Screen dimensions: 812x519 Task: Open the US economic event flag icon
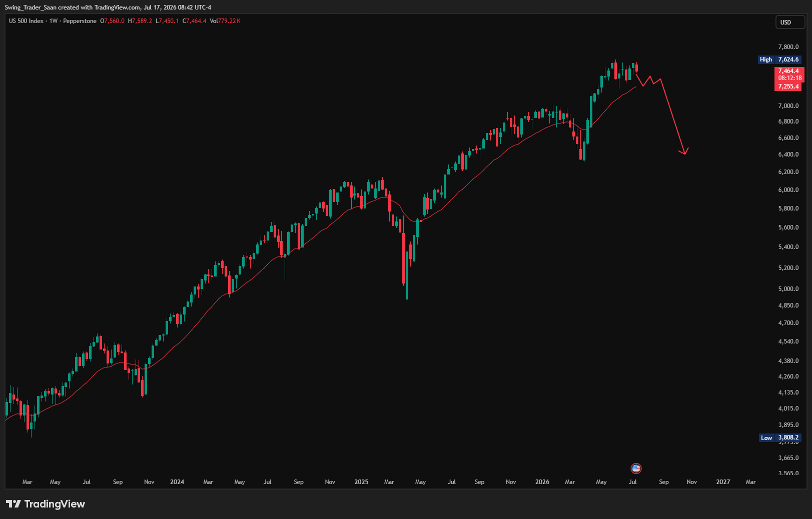point(636,468)
